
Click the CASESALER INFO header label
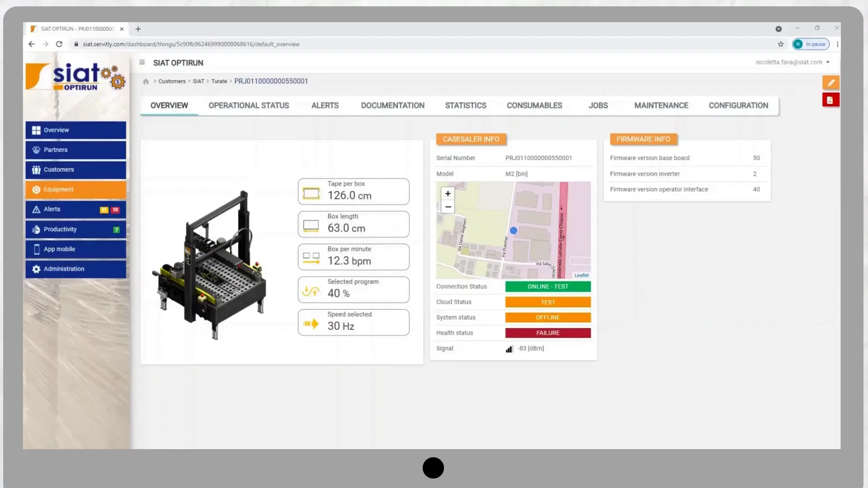471,139
